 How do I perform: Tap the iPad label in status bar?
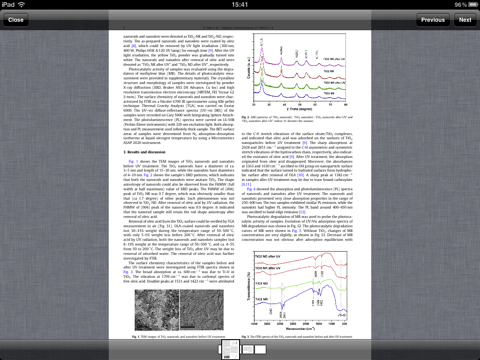(8, 5)
